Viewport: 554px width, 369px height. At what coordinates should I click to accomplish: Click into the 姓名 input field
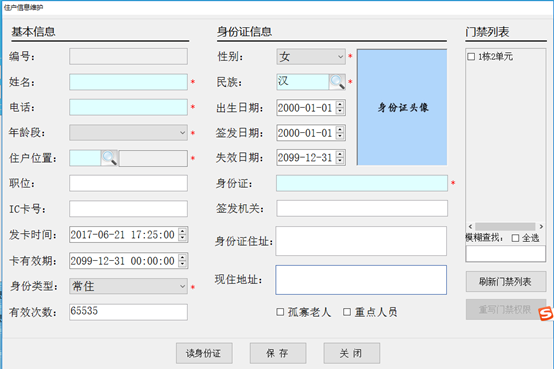(x=128, y=82)
